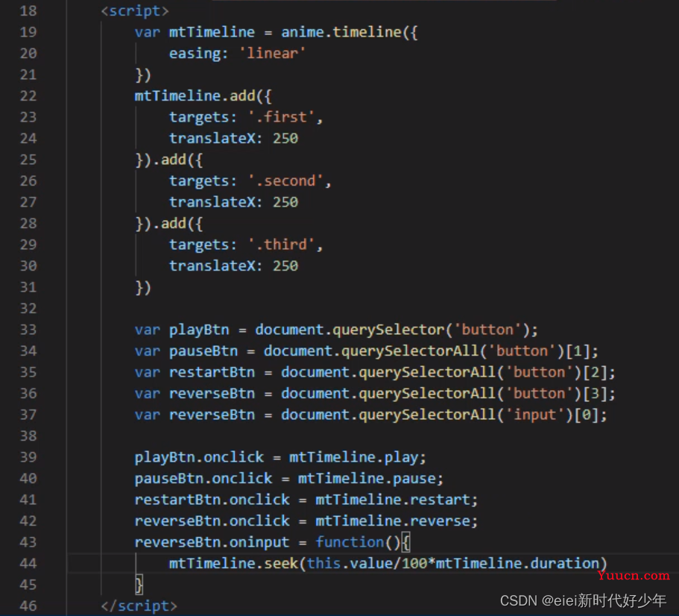
Task: Click 'querySelector' on line 33
Action: point(389,330)
